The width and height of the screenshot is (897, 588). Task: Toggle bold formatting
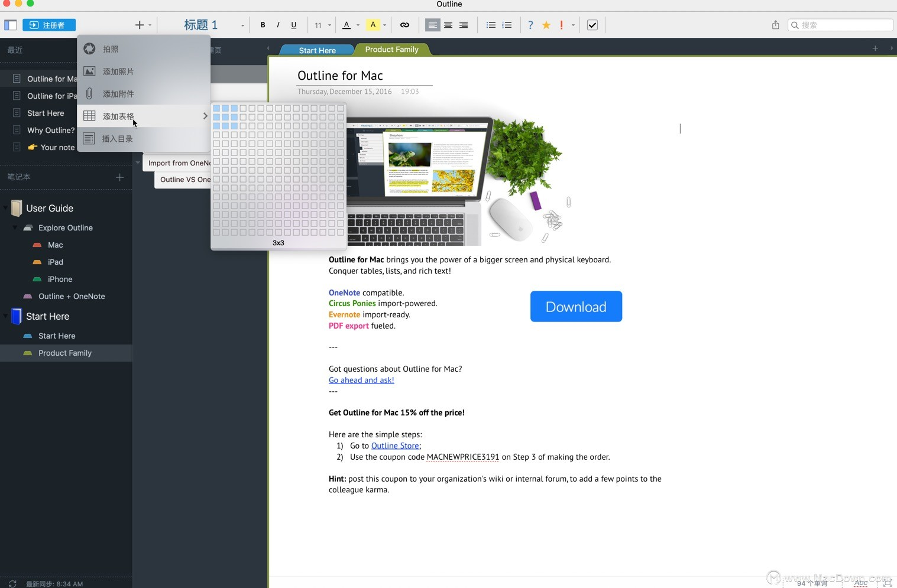(263, 25)
